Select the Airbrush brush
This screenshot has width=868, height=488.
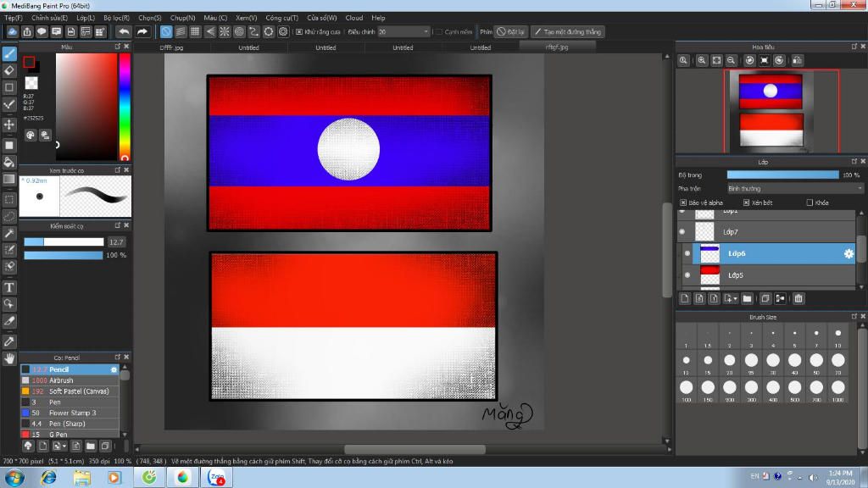(x=70, y=380)
